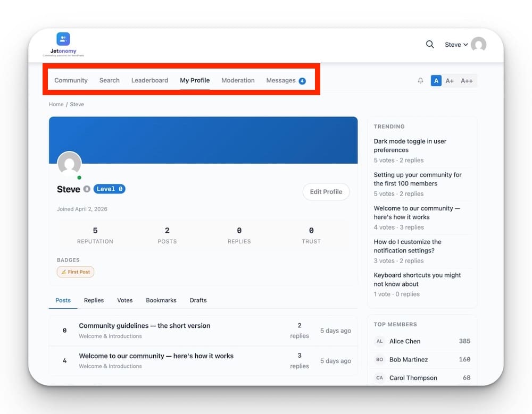Click Welcome & Introductions under Community guidelines
This screenshot has width=532, height=414.
coord(110,336)
